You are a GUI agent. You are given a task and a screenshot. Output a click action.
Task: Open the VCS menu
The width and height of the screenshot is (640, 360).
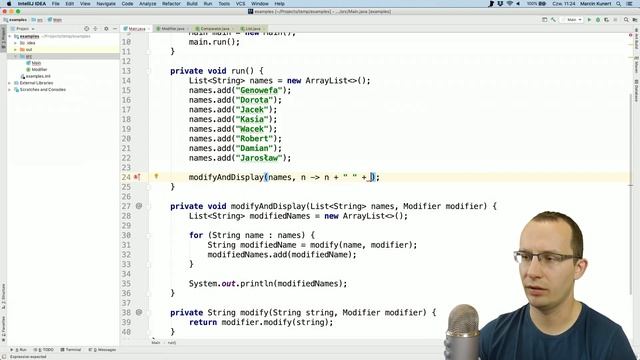pos(240,4)
